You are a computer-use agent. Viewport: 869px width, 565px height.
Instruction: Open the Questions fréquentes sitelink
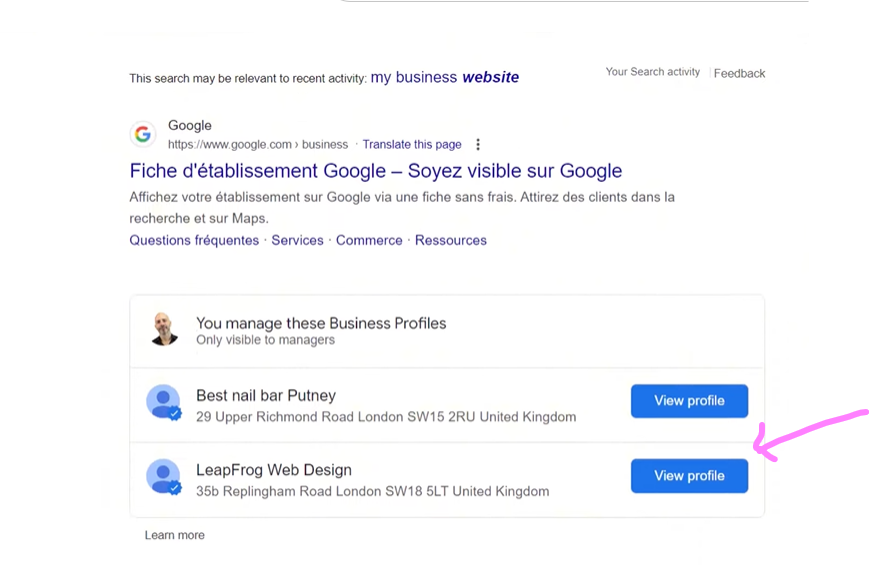(x=194, y=240)
